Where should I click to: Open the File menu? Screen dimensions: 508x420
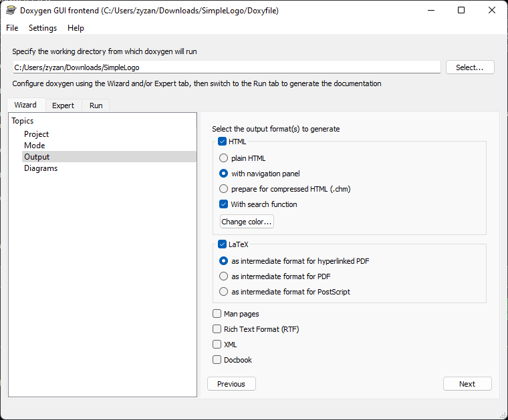coord(12,28)
